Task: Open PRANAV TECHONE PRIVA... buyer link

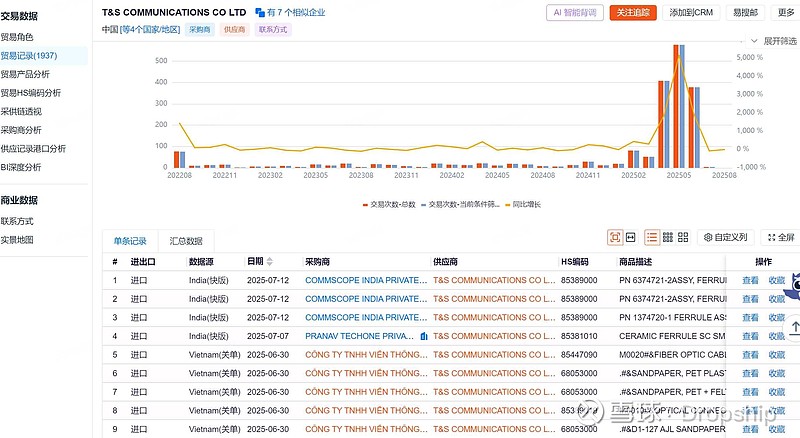Action: pyautogui.click(x=359, y=336)
